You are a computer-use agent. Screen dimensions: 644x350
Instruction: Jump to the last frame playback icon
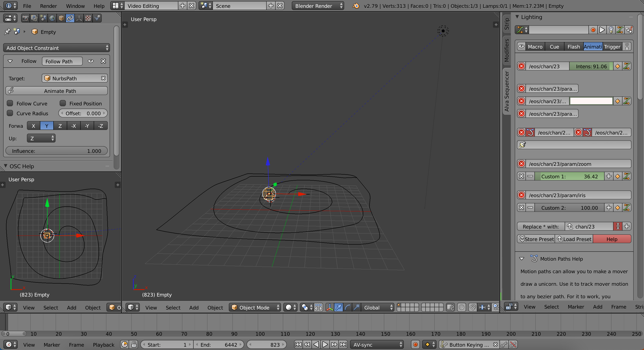pyautogui.click(x=343, y=344)
